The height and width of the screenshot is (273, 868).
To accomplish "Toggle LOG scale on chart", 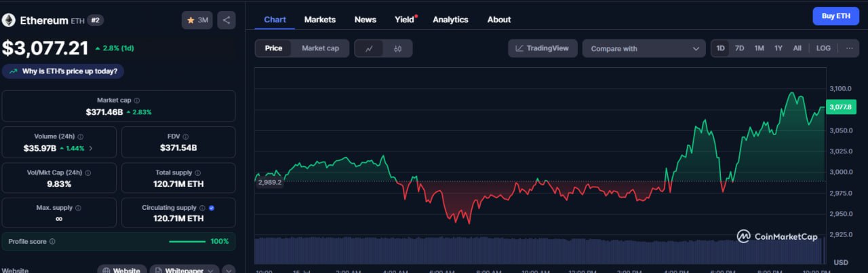I will click(x=823, y=48).
